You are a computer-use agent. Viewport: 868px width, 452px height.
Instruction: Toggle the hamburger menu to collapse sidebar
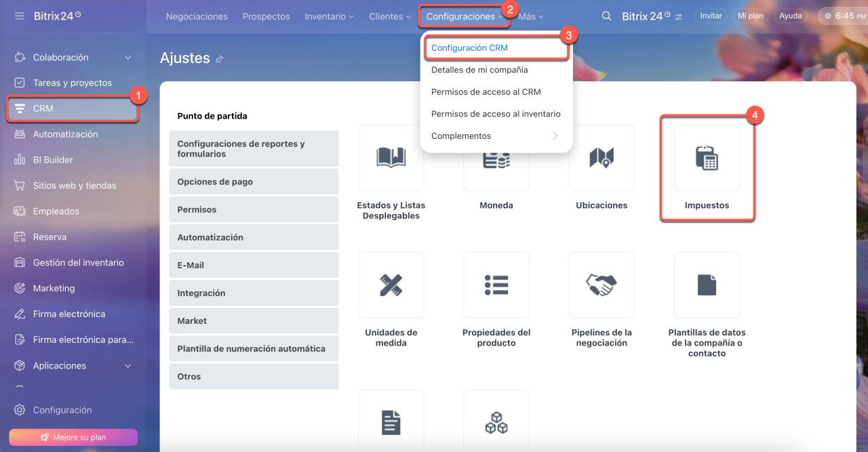(x=19, y=16)
